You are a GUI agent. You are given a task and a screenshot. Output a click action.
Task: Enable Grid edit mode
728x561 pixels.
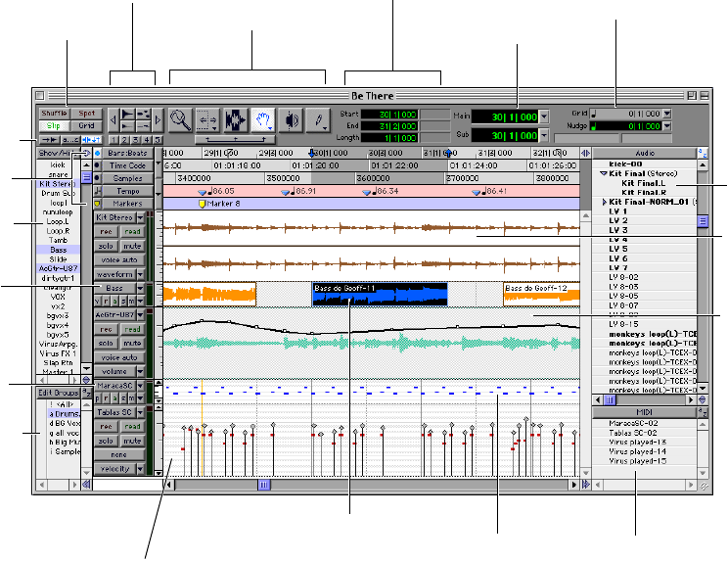coord(86,126)
